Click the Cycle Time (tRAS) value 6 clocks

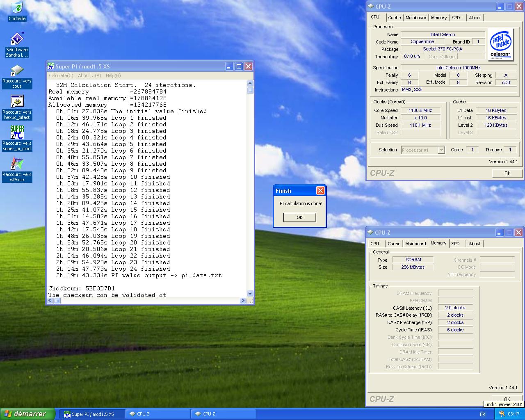point(455,330)
